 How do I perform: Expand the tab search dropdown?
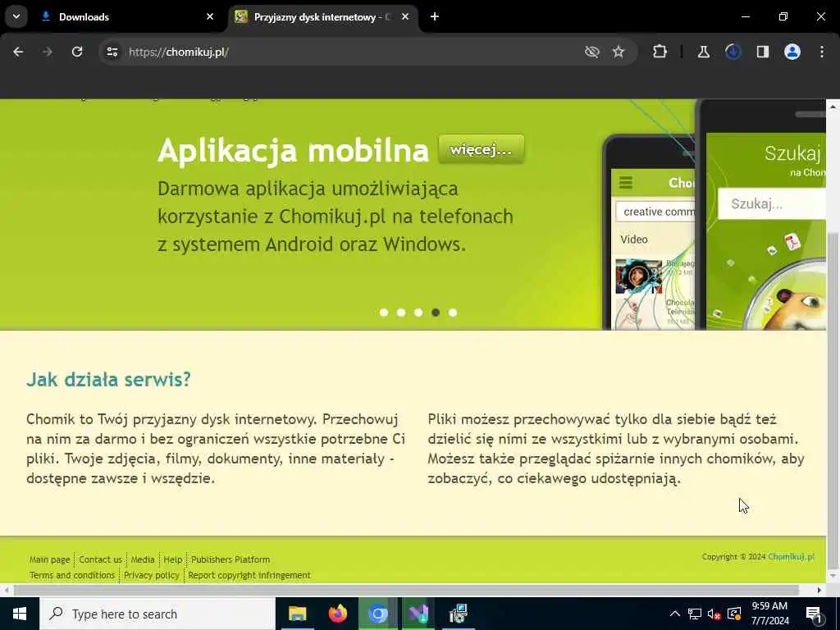click(16, 16)
